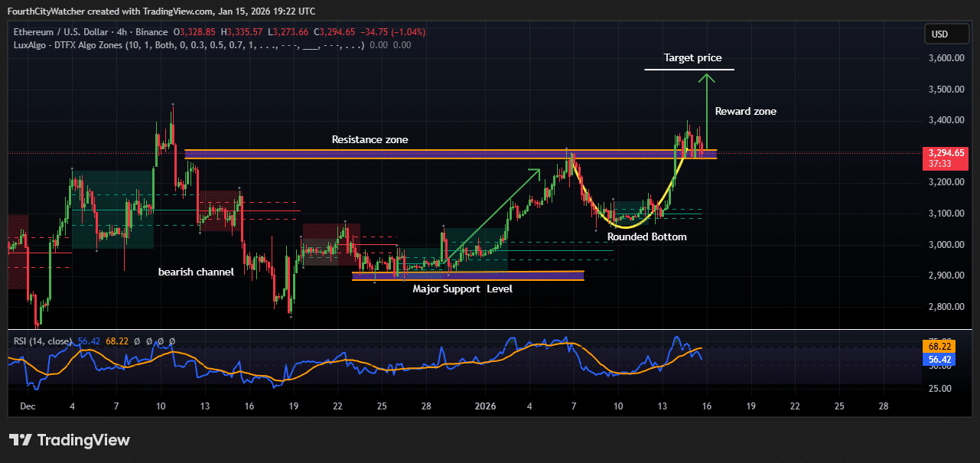Screen dimensions: 980x463
Task: Click the Dec label on the time axis
Action: (x=28, y=406)
